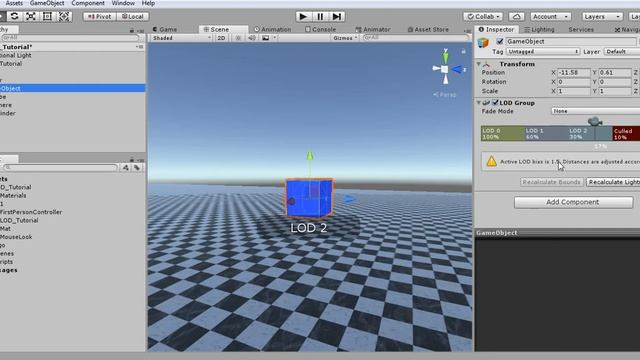Click the Add Component button
This screenshot has width=640, height=360.
pos(573,202)
